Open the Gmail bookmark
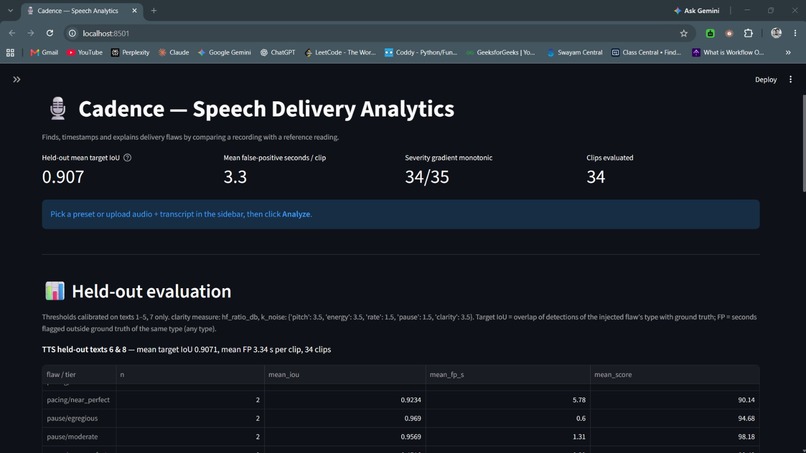 pyautogui.click(x=44, y=52)
